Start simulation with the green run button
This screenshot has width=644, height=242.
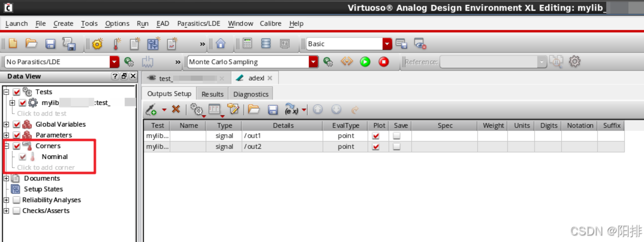[x=365, y=62]
